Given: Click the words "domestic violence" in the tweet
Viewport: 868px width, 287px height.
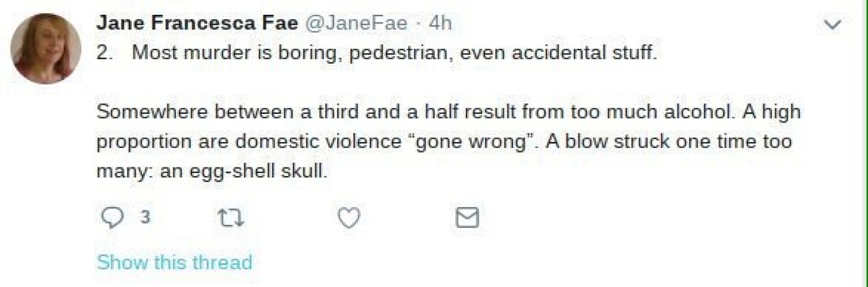Looking at the screenshot, I should tap(319, 142).
